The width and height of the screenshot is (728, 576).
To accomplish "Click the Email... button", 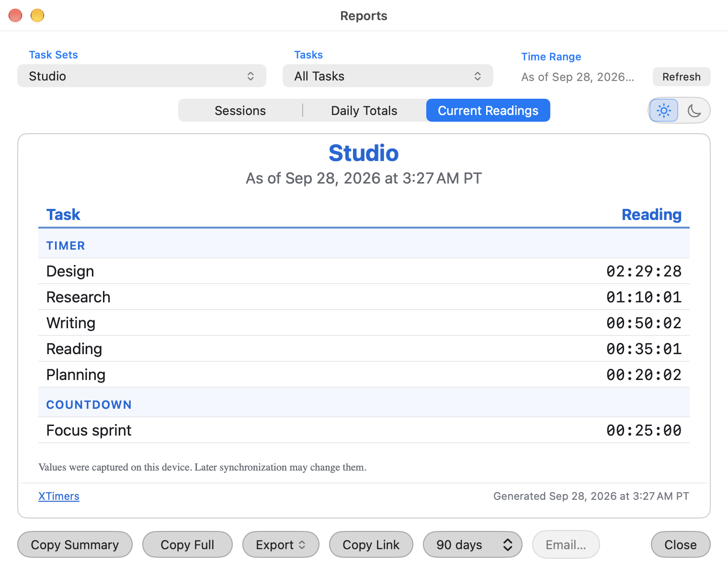I will pos(566,545).
